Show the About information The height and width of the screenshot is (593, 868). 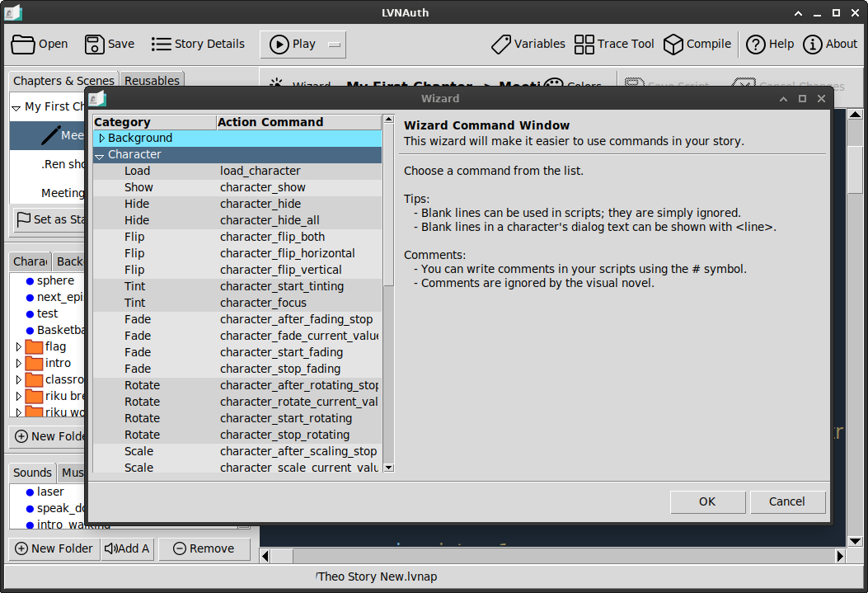830,45
